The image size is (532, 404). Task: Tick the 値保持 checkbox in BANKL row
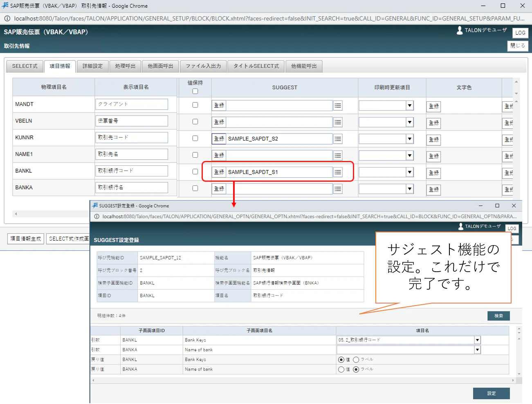pos(195,172)
